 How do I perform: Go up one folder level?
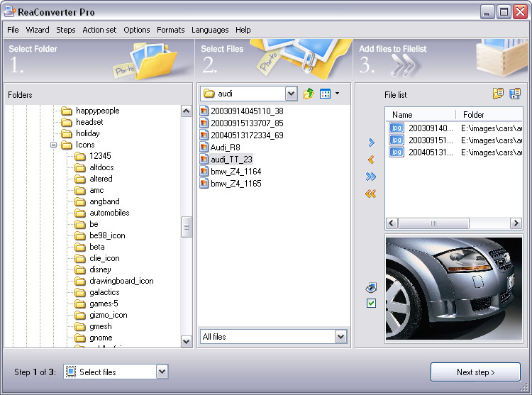point(309,94)
